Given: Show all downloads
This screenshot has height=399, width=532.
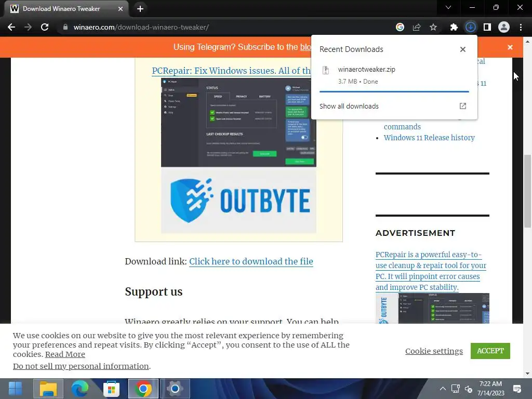Looking at the screenshot, I should click(x=349, y=106).
